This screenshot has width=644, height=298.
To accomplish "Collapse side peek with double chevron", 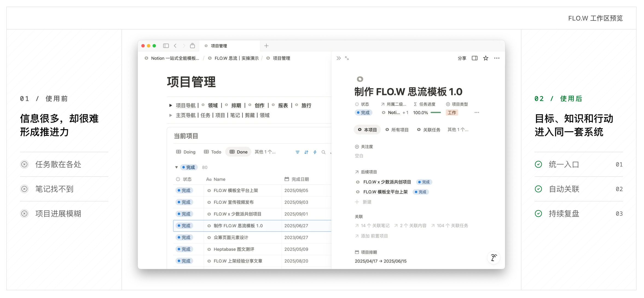I will [x=339, y=58].
